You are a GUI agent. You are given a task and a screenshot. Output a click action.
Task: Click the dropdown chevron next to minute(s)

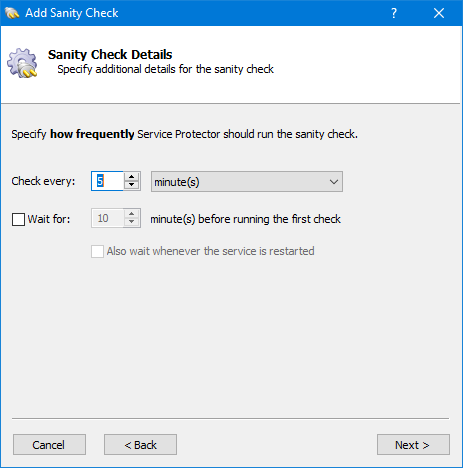[334, 182]
